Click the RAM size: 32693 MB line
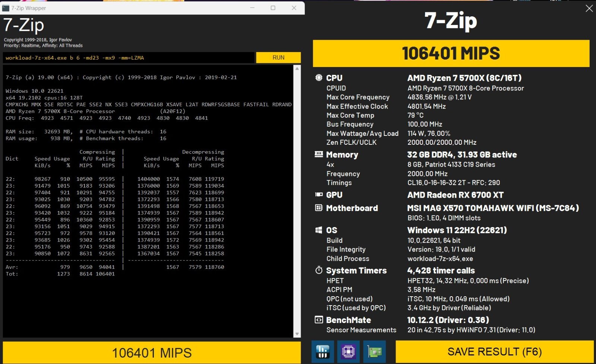The height and width of the screenshot is (364, 596). [86, 131]
